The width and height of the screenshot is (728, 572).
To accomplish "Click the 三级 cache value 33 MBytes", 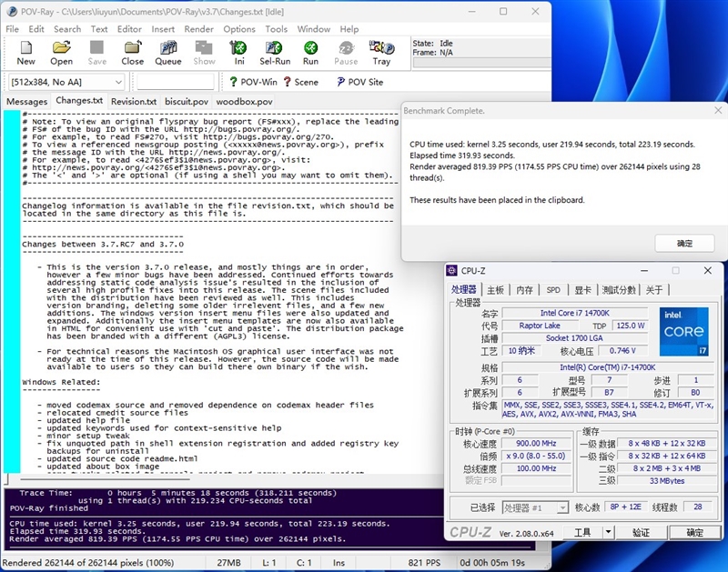I will pyautogui.click(x=667, y=481).
